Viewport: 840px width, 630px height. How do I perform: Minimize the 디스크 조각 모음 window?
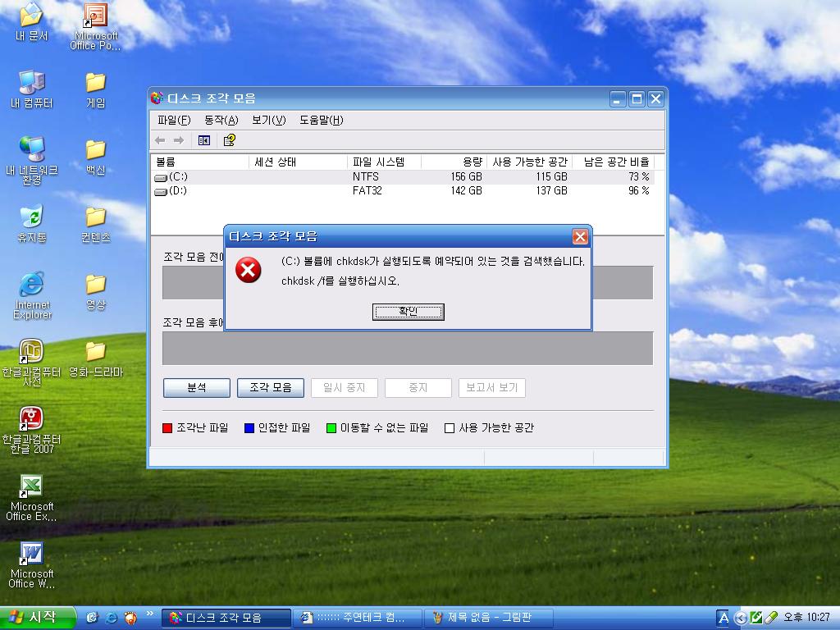(x=618, y=98)
